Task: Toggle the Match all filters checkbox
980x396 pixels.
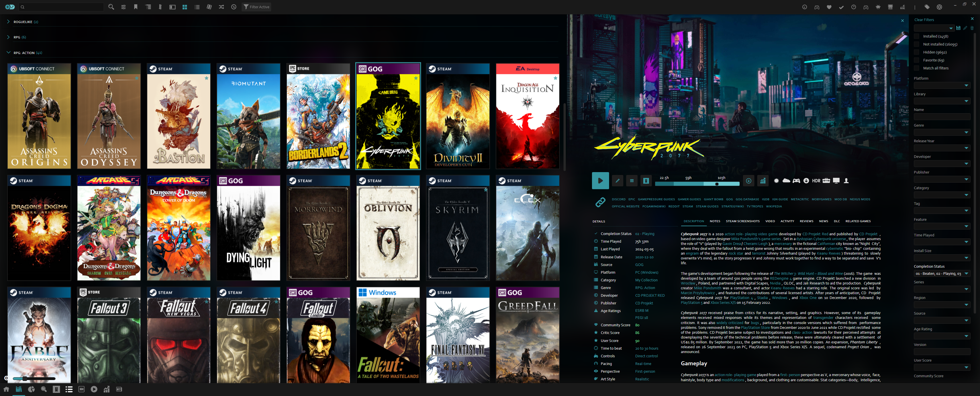Action: tap(916, 68)
